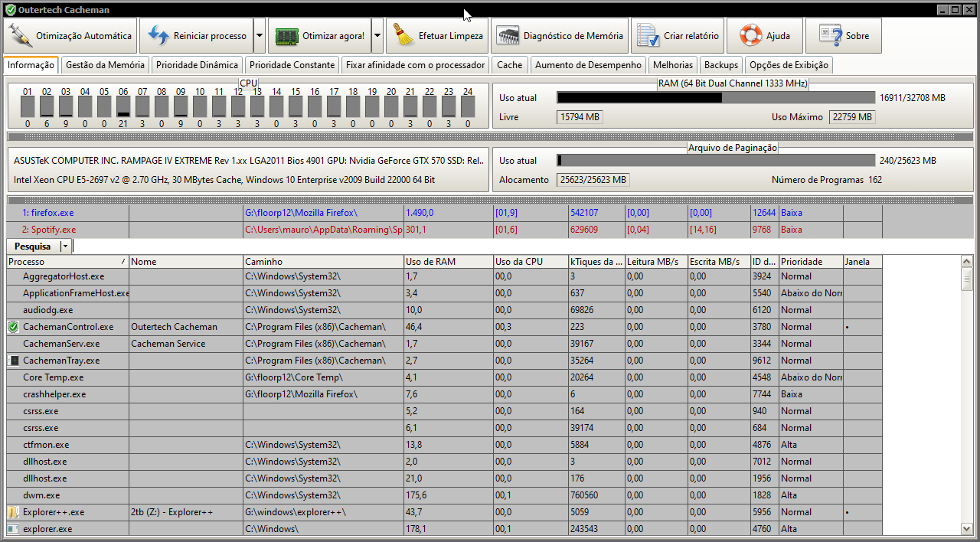
Task: Click the explorer.exe window icon
Action: 13,529
